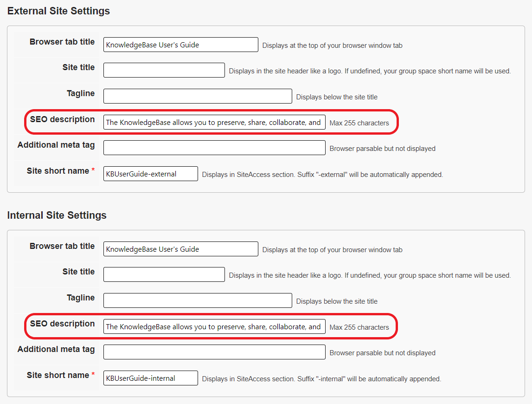Click the External 'Site short name' label
The height and width of the screenshot is (404, 532).
point(58,171)
